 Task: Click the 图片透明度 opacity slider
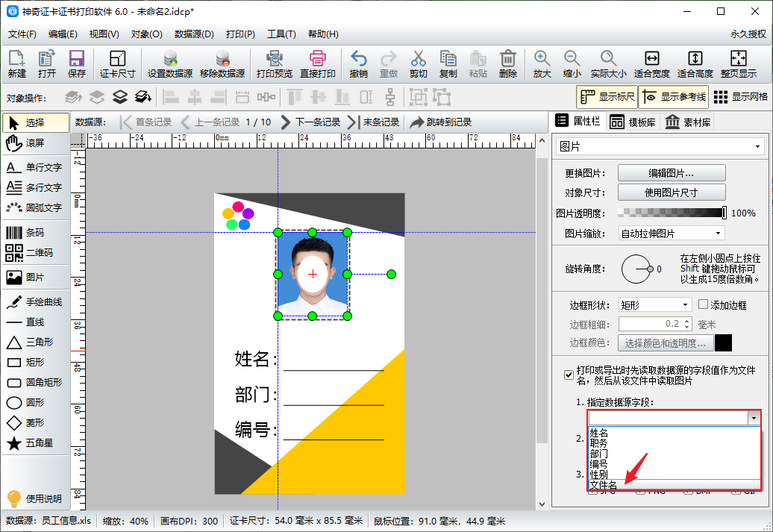point(672,213)
